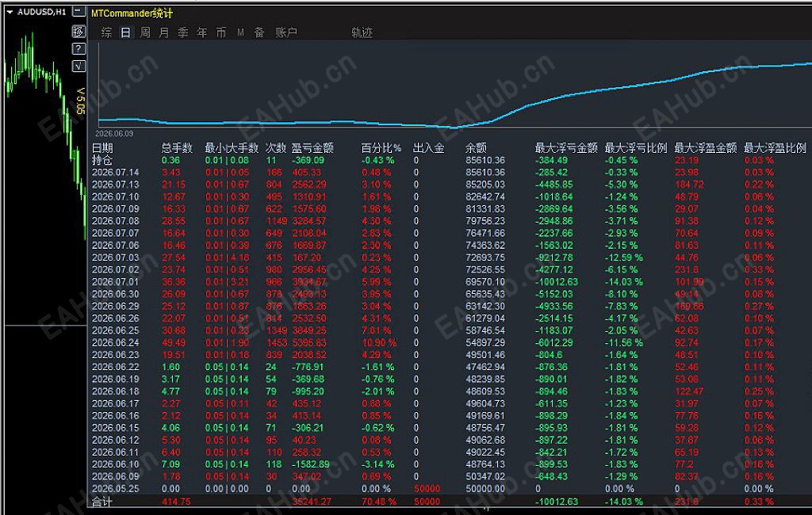The height and width of the screenshot is (515, 812).
Task: Select the 2026.07.03 date row
Action: click(116, 257)
